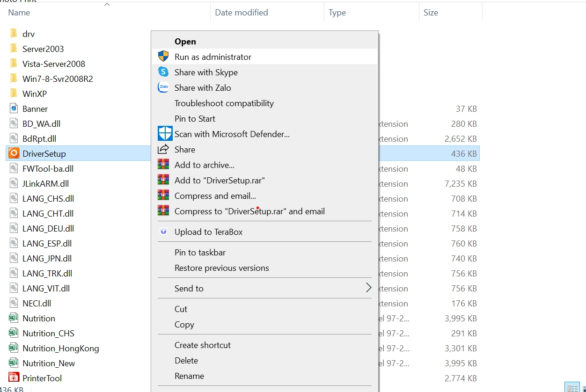Select the DriverSetup gear icon
Screen dimensions: 586x392
point(14,153)
